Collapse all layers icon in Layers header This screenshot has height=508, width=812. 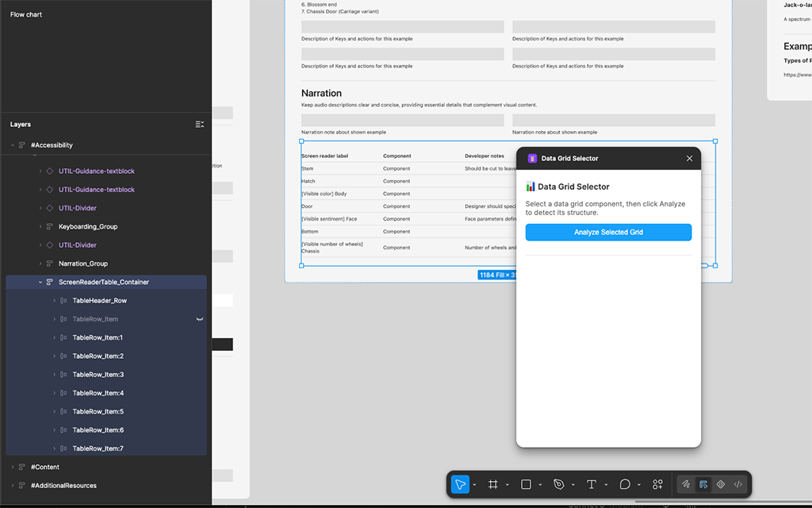[199, 125]
